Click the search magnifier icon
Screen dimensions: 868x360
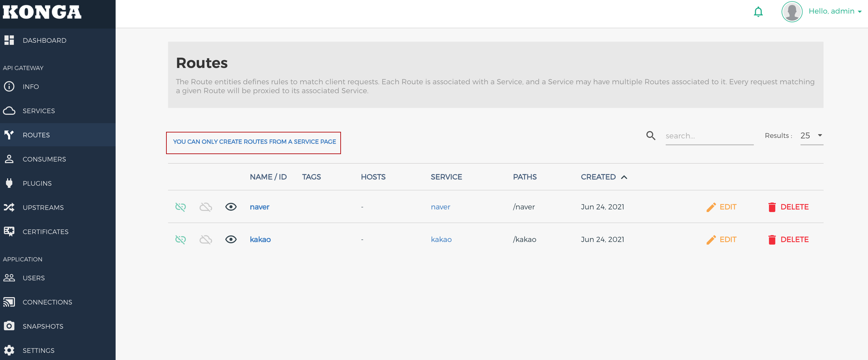pyautogui.click(x=651, y=136)
